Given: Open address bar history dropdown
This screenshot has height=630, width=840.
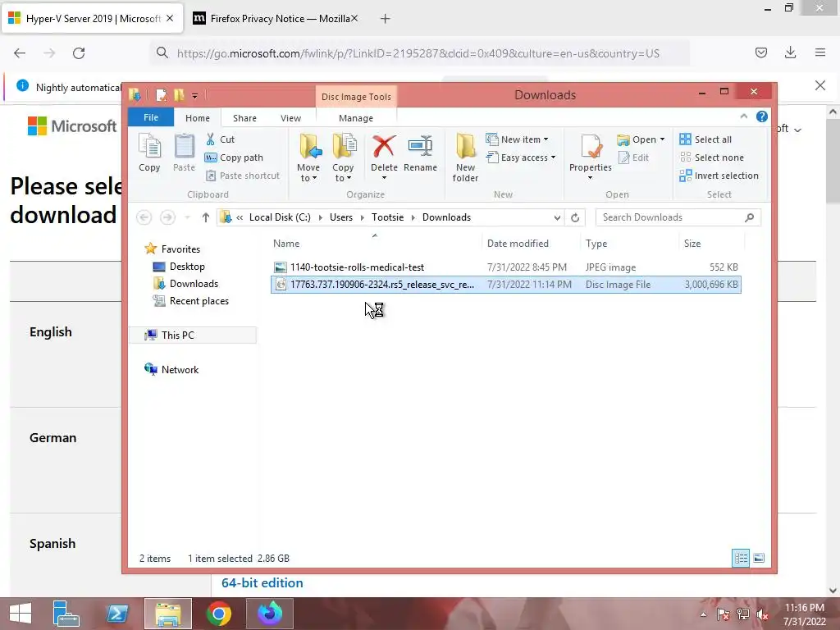Looking at the screenshot, I should [557, 217].
